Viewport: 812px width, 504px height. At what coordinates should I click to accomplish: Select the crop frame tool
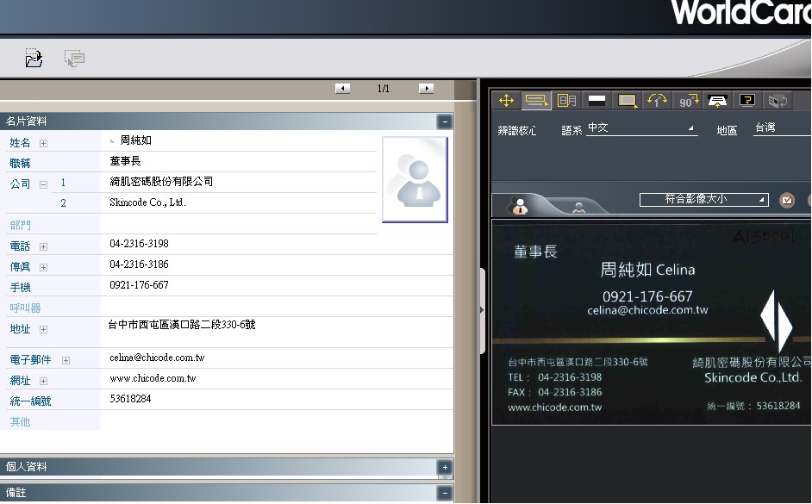pyautogui.click(x=627, y=101)
